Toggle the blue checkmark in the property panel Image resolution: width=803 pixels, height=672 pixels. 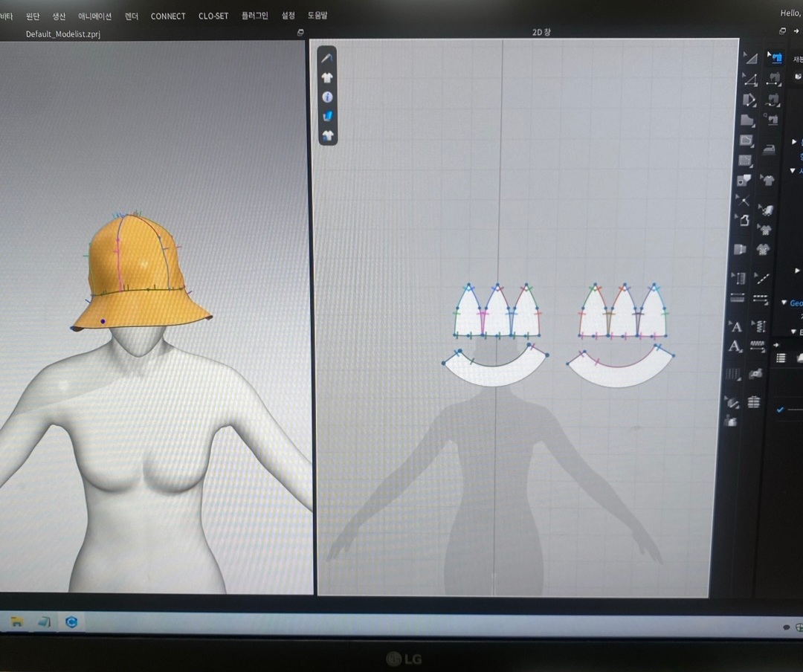(780, 409)
